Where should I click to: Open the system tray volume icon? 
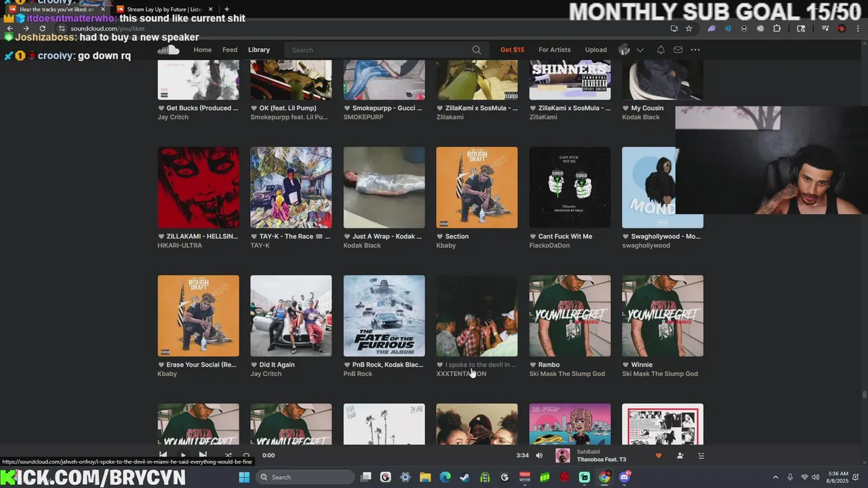click(x=816, y=477)
